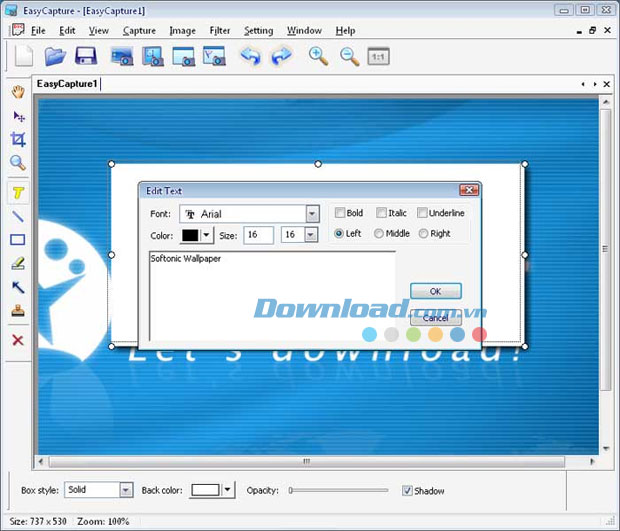Click the Opacity slider track

coord(340,490)
